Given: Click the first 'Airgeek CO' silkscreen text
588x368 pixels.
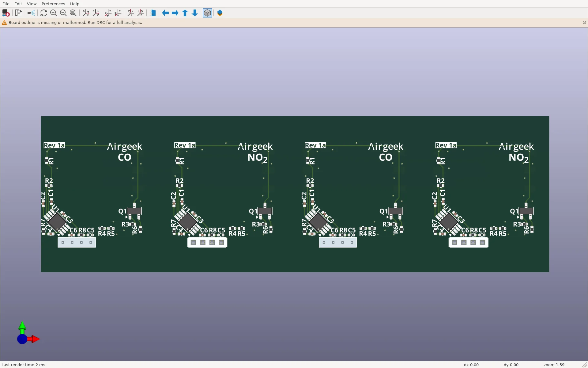Looking at the screenshot, I should click(x=125, y=152).
